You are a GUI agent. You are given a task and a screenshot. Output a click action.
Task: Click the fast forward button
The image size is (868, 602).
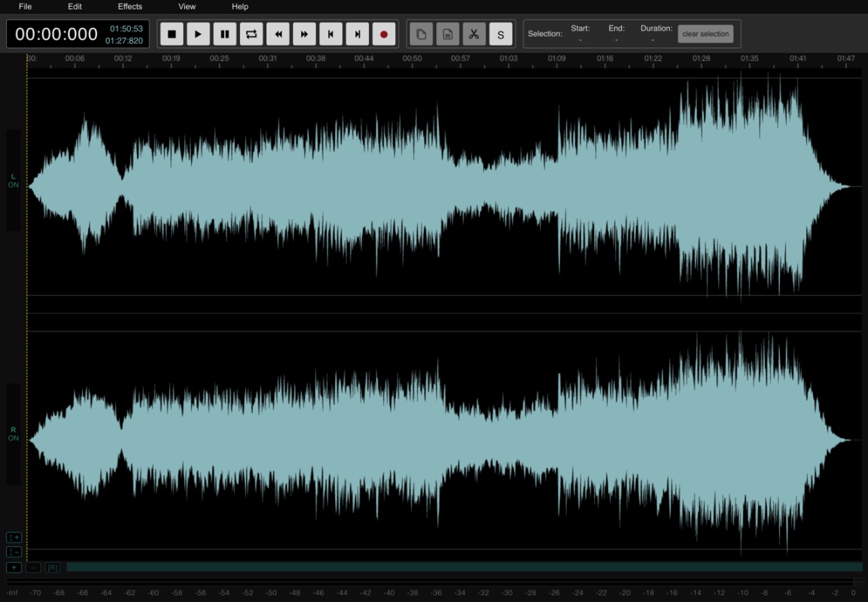click(x=304, y=34)
